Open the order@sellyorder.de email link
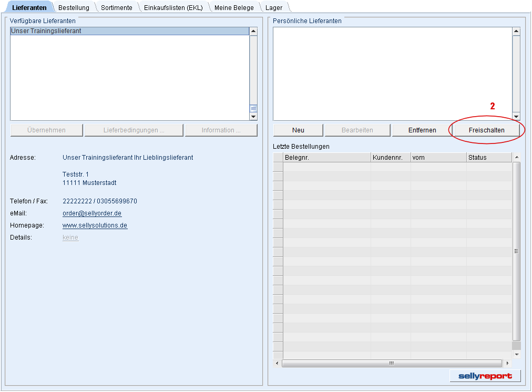532x392 pixels. point(92,213)
